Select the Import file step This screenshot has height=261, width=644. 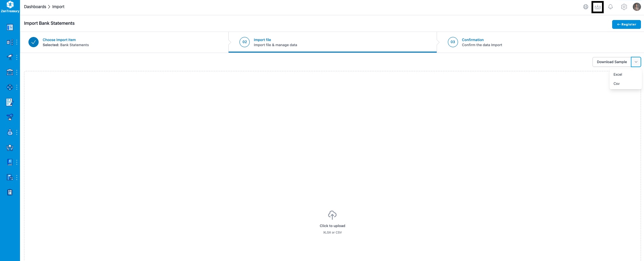click(x=333, y=42)
